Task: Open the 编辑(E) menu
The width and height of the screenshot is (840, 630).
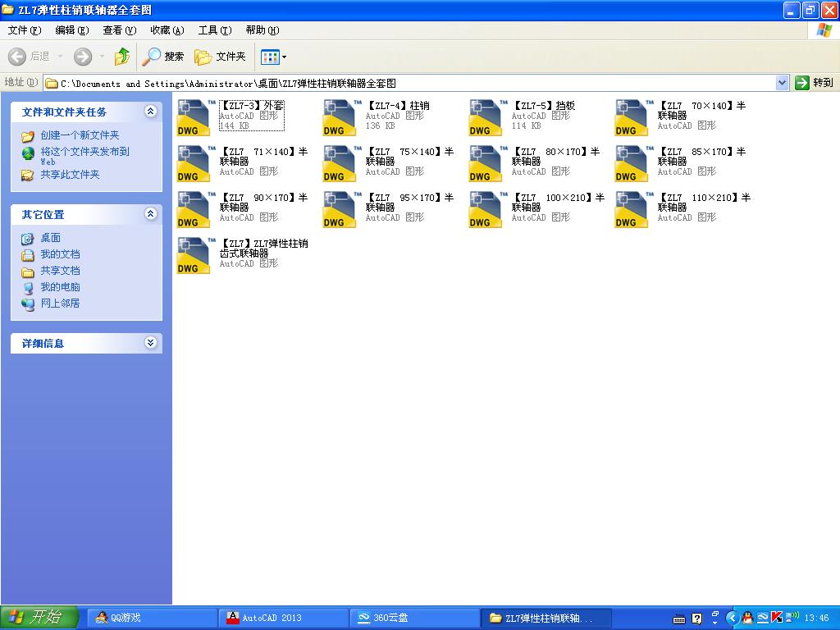Action: 72,30
